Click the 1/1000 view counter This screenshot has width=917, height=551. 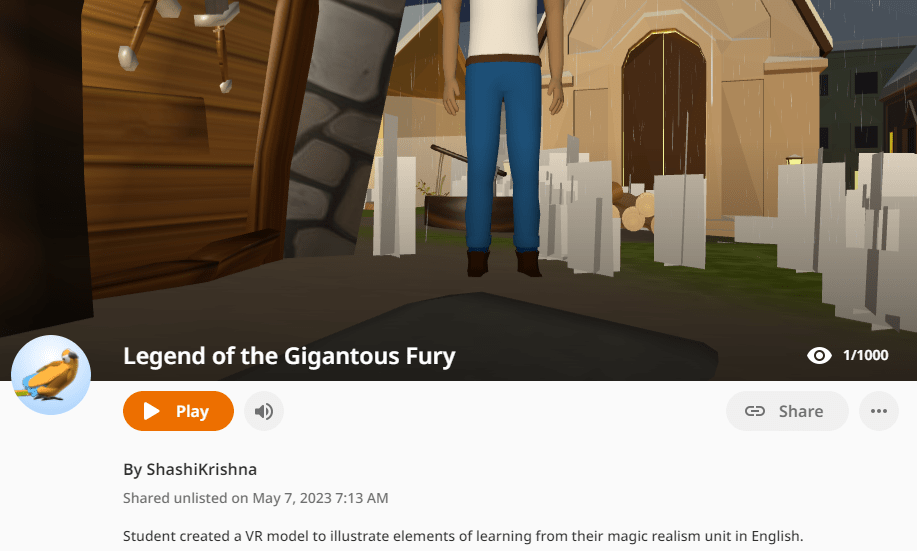866,355
